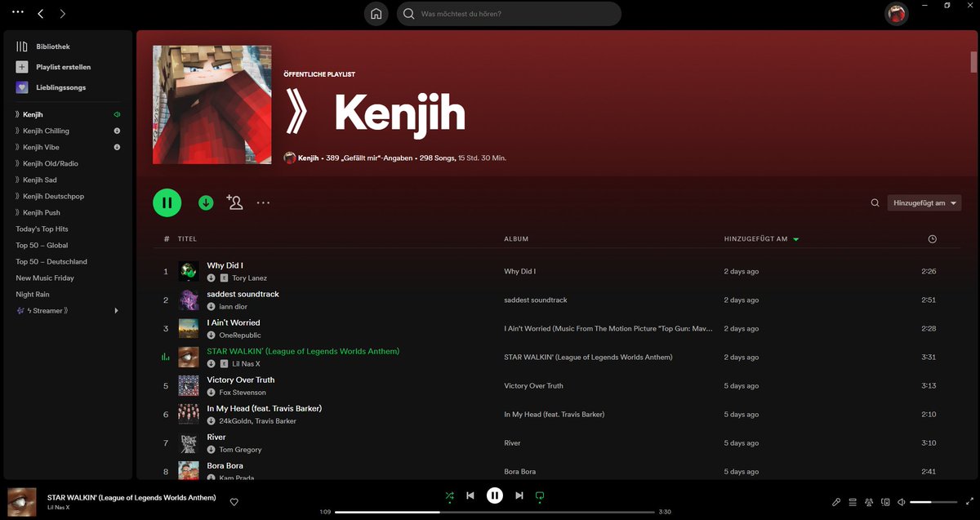Viewport: 980px width, 520px height.
Task: Click River album link
Action: click(x=512, y=443)
